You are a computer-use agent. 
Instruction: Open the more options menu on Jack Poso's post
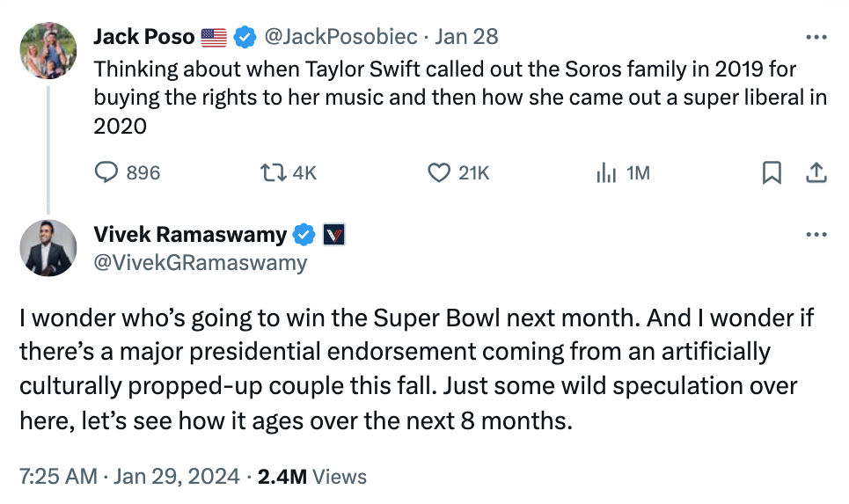(x=816, y=37)
